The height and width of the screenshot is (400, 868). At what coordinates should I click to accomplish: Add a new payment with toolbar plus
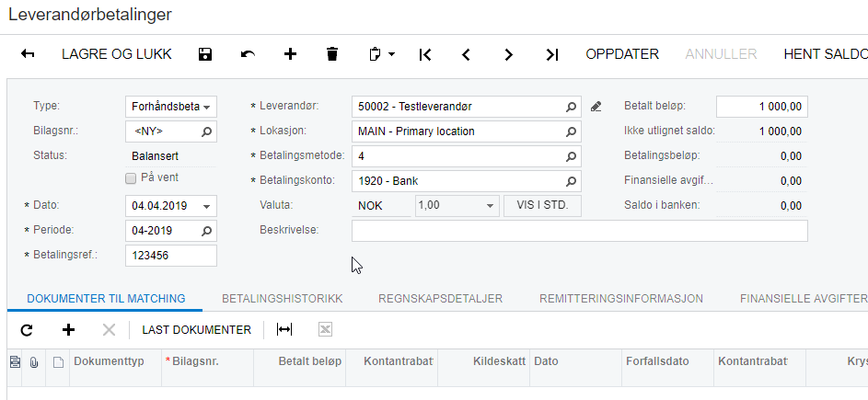[x=290, y=53]
